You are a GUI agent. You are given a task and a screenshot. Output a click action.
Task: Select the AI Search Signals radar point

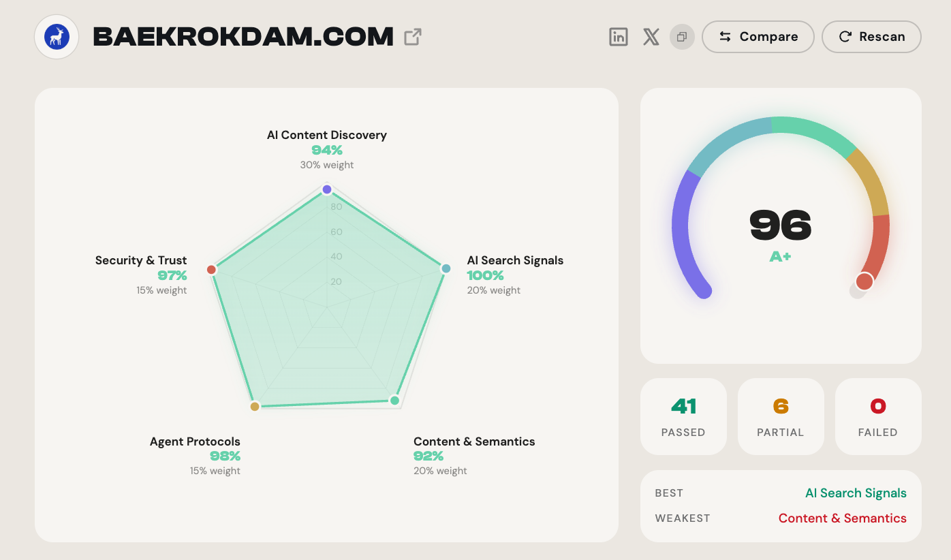(x=446, y=268)
